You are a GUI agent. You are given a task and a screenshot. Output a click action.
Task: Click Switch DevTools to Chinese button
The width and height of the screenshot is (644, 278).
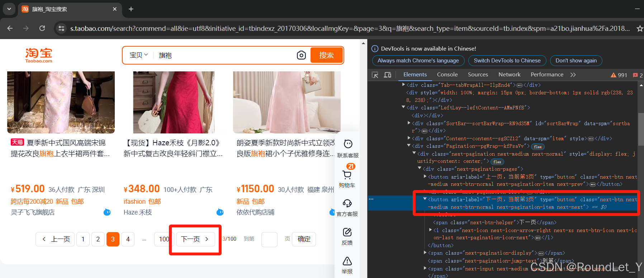point(507,61)
